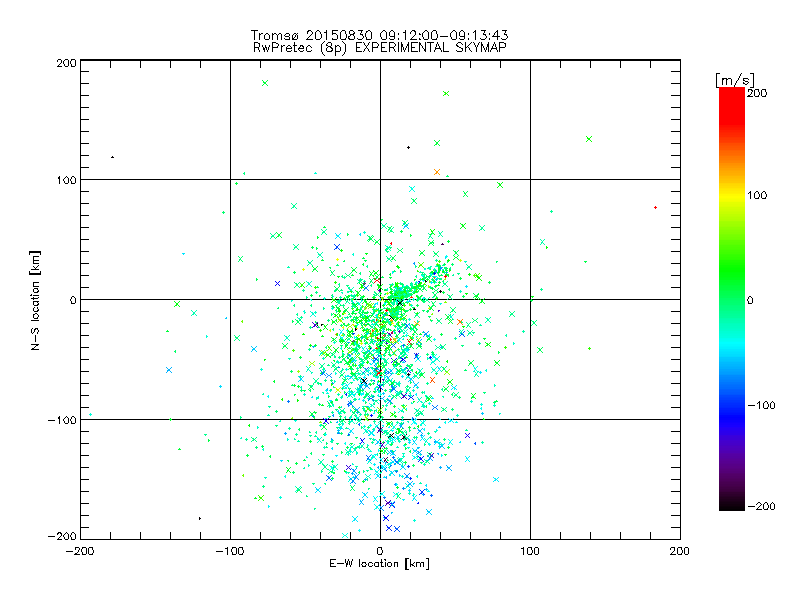Click the colorbar 0 label

(x=750, y=301)
